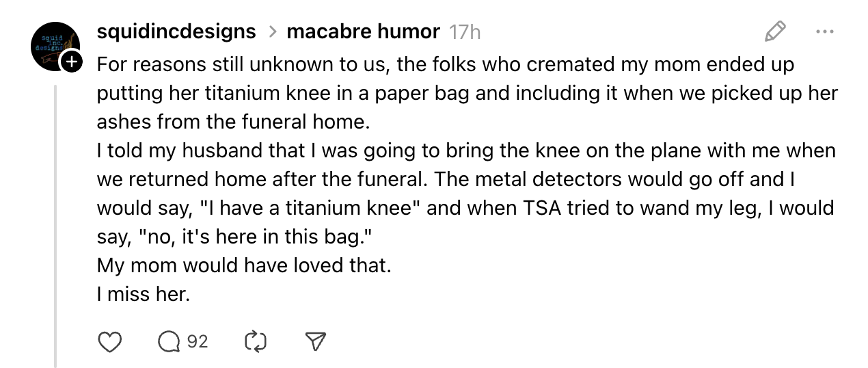The width and height of the screenshot is (868, 368).
Task: Click "My mom would have loved that." text
Action: pyautogui.click(x=244, y=265)
